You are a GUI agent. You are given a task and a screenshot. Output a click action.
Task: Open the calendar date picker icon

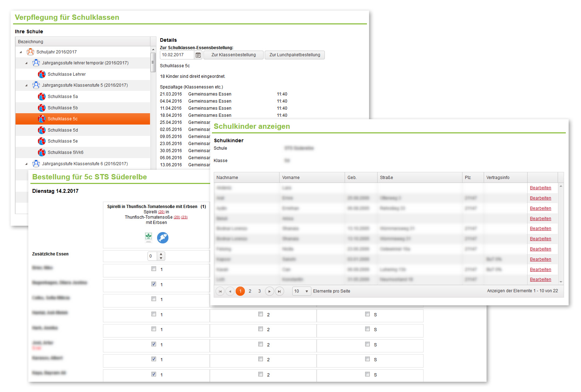[198, 55]
